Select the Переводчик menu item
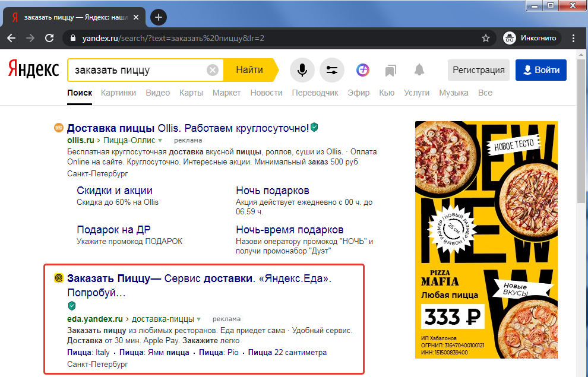 pos(315,93)
